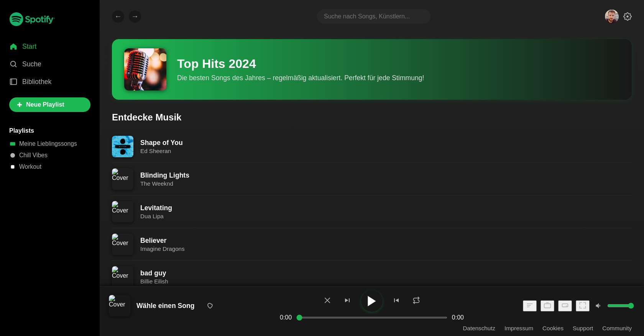Click the playback progress bar
The width and height of the screenshot is (644, 336).
372,318
